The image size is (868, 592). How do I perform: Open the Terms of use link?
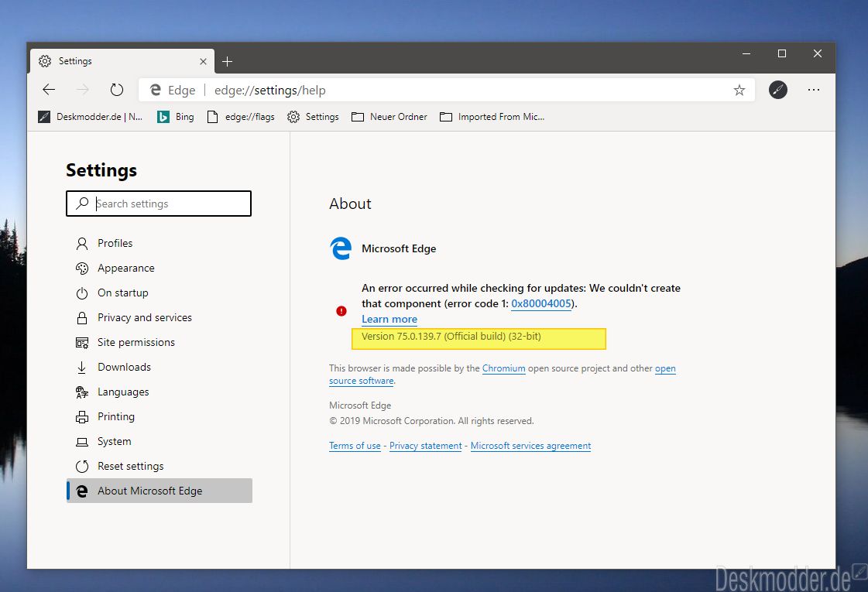(x=355, y=446)
